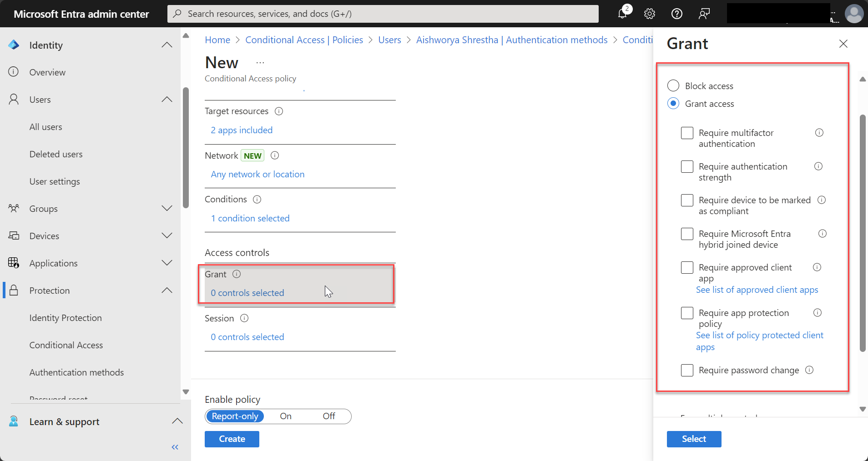868x461 pixels.
Task: Set Enable policy to Report-only
Action: (x=235, y=416)
